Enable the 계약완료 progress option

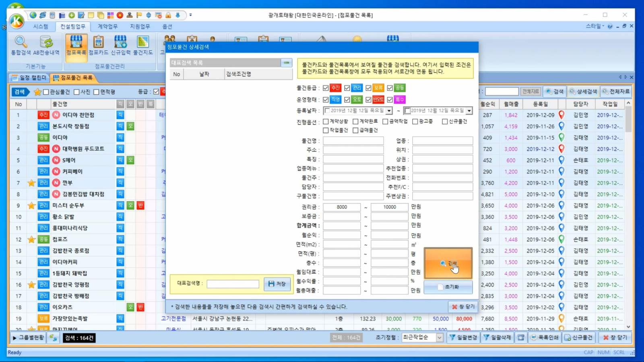coord(355,121)
